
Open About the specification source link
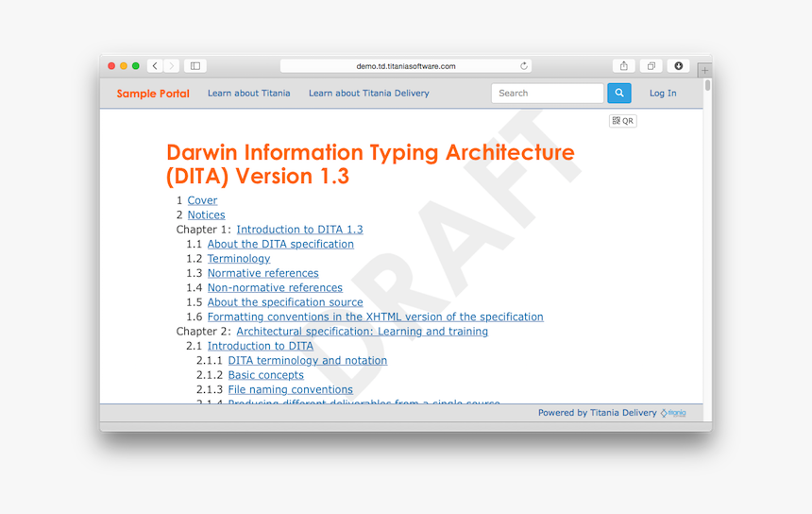285,302
